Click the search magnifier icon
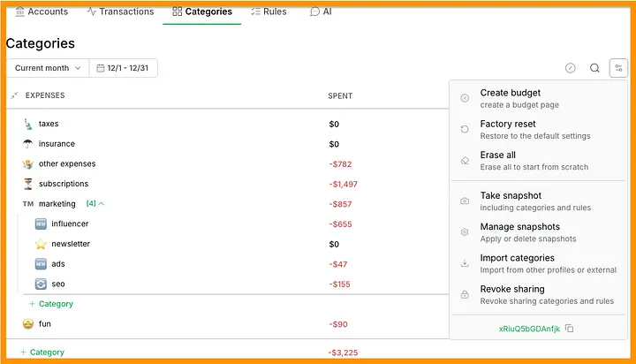This screenshot has height=364, width=636. (594, 68)
